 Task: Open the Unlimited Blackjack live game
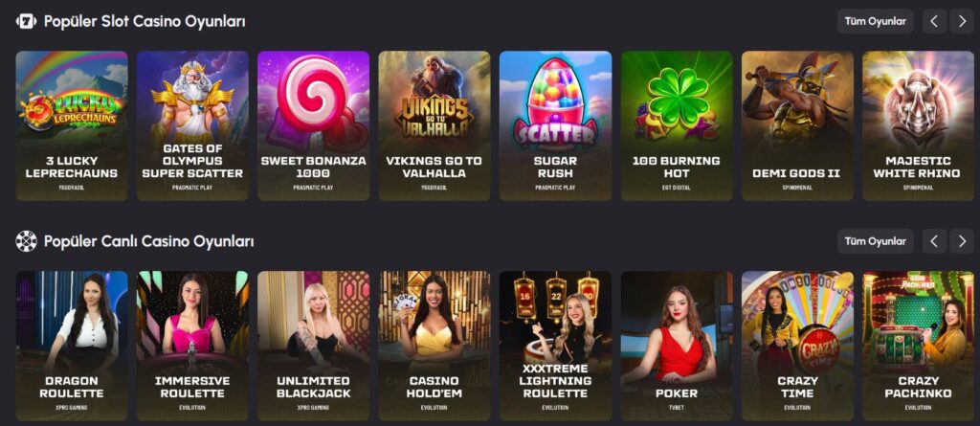click(314, 346)
